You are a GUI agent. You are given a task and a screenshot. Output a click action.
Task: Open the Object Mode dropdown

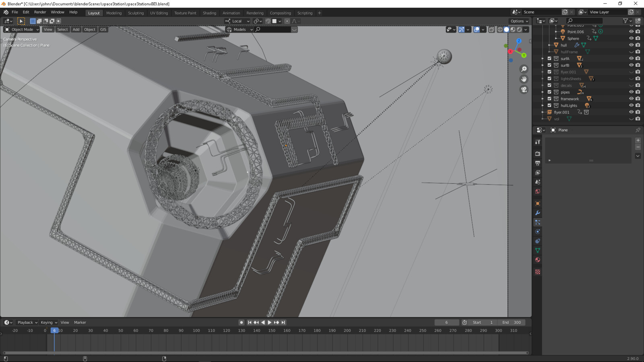22,29
